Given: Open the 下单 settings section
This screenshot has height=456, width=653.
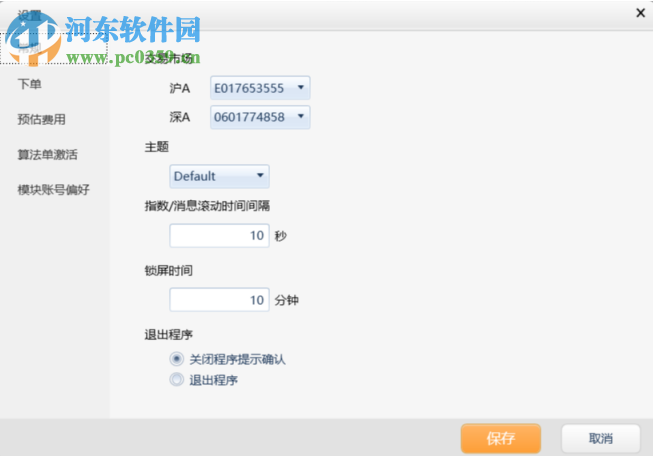Looking at the screenshot, I should click(30, 84).
